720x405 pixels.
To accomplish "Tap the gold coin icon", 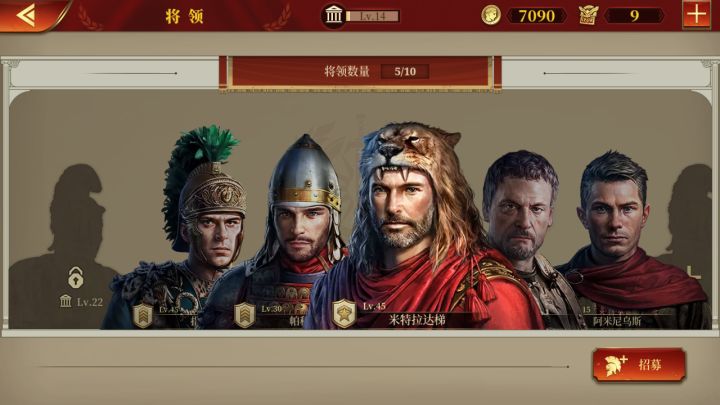I will coord(490,15).
